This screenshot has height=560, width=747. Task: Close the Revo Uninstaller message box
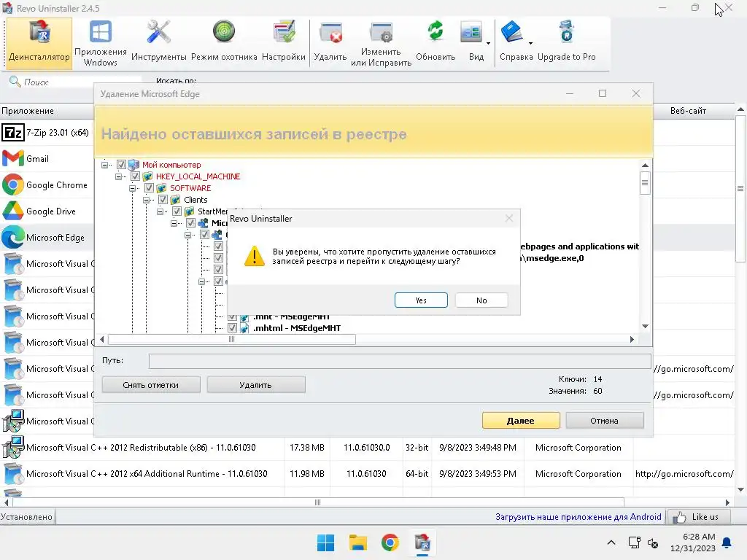click(x=508, y=218)
